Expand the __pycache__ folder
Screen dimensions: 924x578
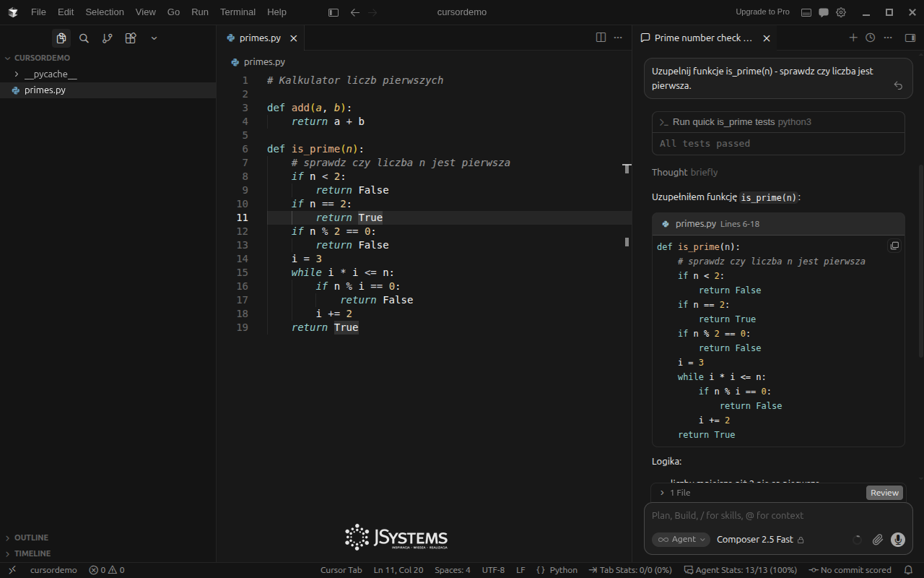[108, 74]
